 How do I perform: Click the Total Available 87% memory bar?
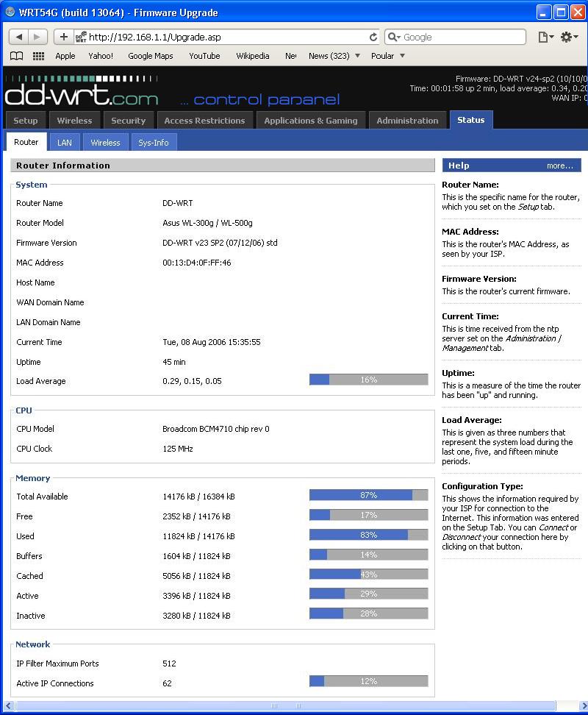[368, 495]
